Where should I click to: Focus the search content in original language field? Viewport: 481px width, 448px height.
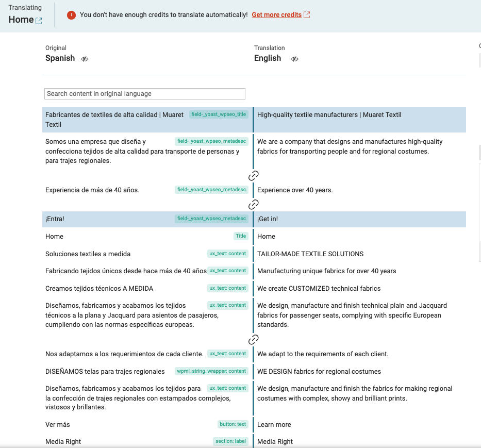tap(144, 94)
